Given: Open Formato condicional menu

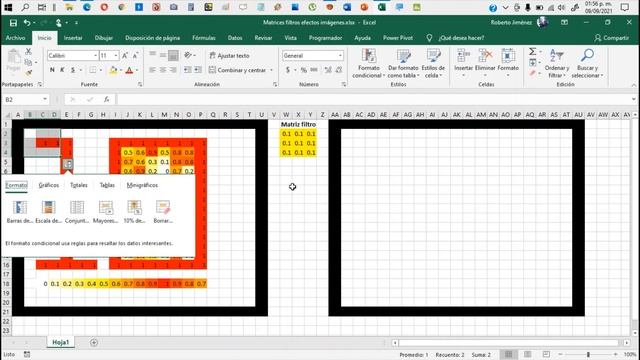Looking at the screenshot, I should coord(369,63).
